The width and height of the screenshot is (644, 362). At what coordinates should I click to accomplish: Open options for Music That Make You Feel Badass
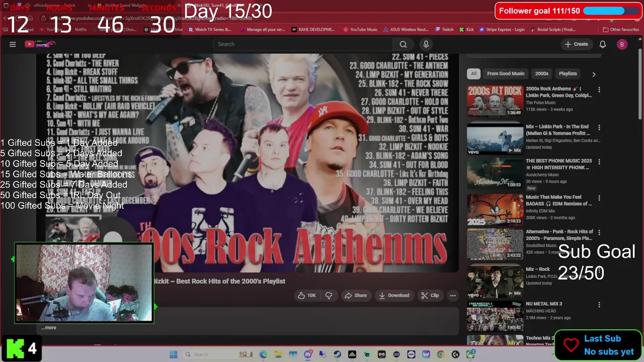coord(599,198)
